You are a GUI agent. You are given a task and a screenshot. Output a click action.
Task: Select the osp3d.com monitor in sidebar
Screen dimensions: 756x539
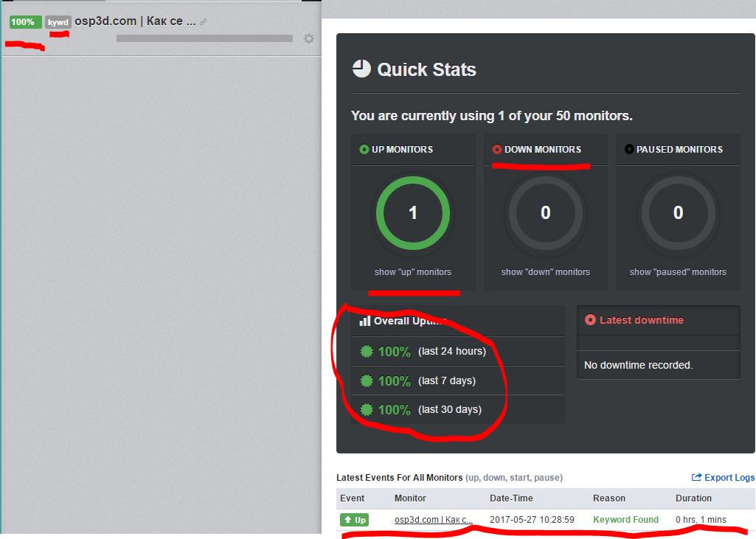(x=135, y=21)
